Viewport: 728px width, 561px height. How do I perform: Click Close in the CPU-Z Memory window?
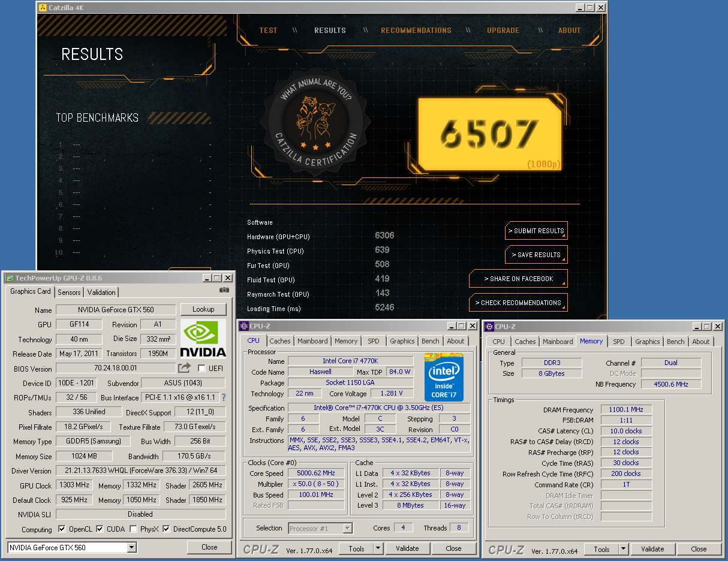(699, 549)
